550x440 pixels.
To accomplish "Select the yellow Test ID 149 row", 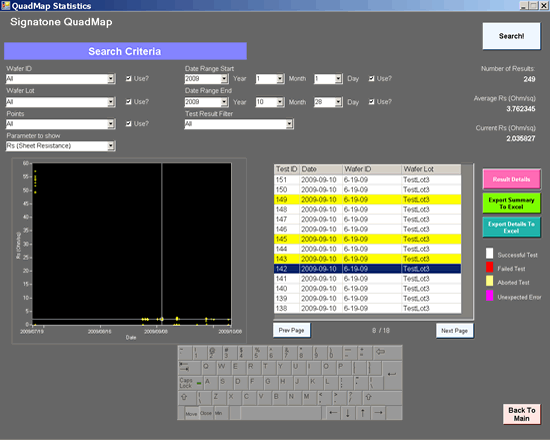I will (x=368, y=199).
